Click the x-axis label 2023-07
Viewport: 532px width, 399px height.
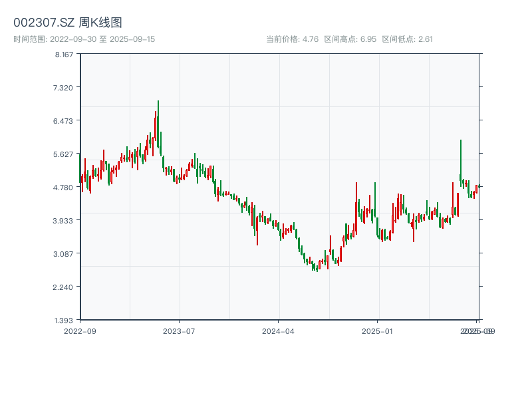(179, 331)
